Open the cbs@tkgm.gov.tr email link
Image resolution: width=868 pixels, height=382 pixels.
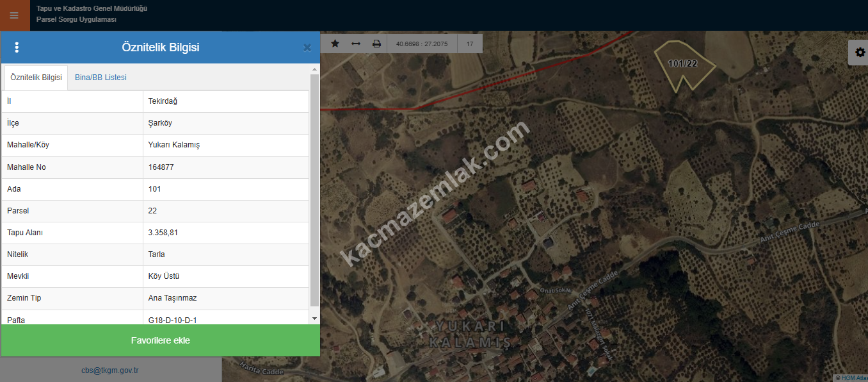coord(110,370)
